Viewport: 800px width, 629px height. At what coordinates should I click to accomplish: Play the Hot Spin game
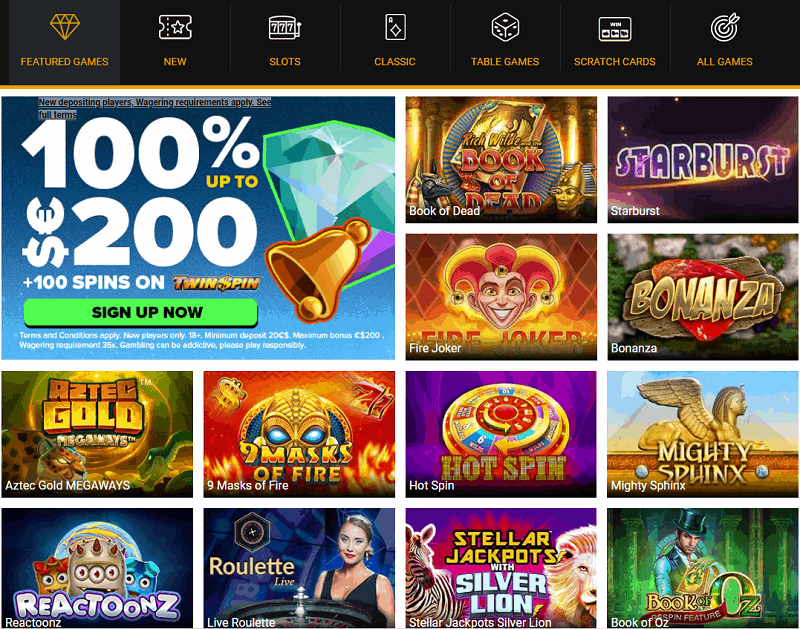click(501, 434)
